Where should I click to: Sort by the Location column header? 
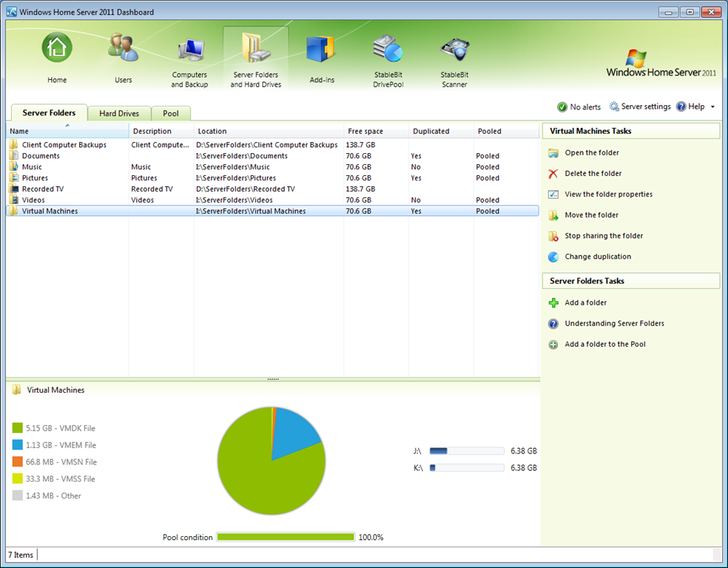[x=269, y=131]
